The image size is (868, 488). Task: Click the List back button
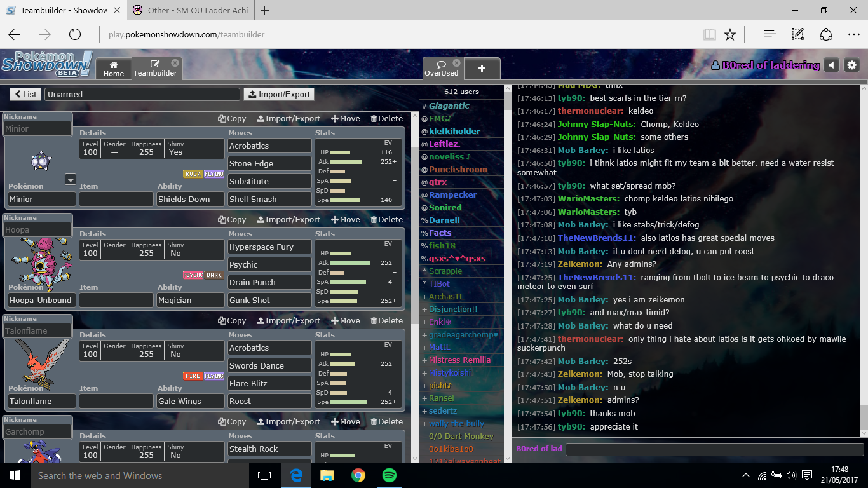(25, 94)
